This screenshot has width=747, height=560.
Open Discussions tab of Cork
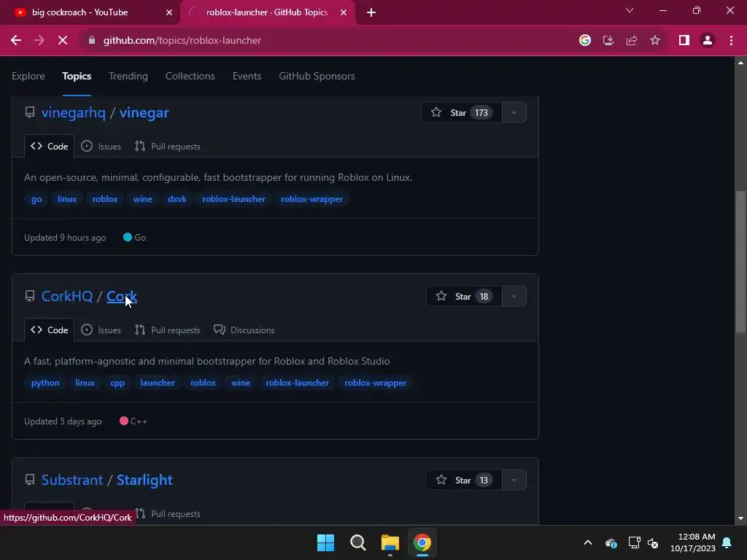244,330
